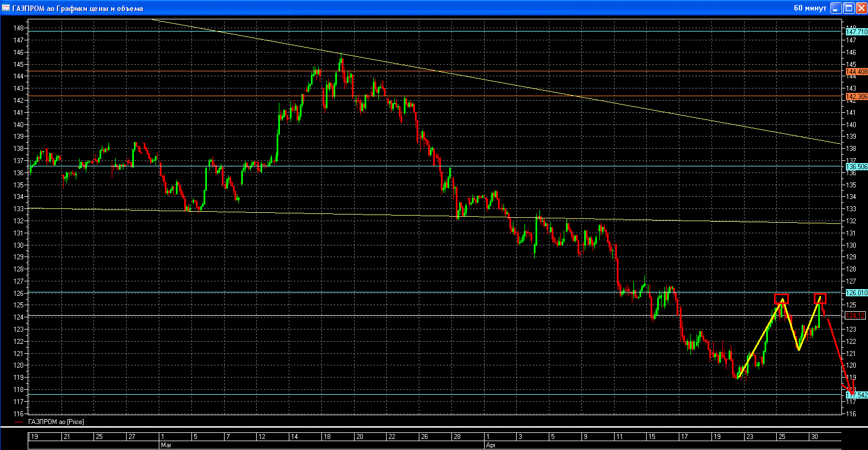
Task: Select the 144.408 orange price level label
Action: point(856,72)
